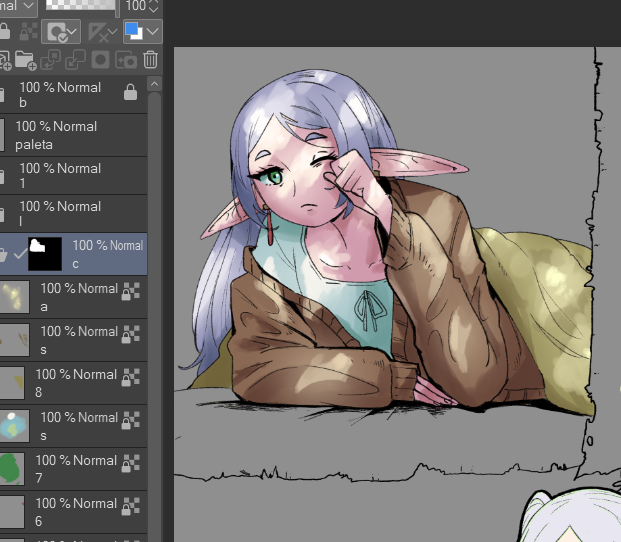Click Transfer to Lower Layer icon

[50, 60]
